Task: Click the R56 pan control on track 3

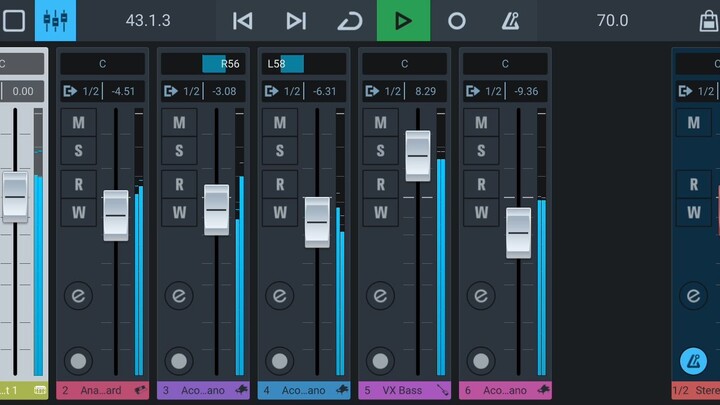Action: (203, 64)
